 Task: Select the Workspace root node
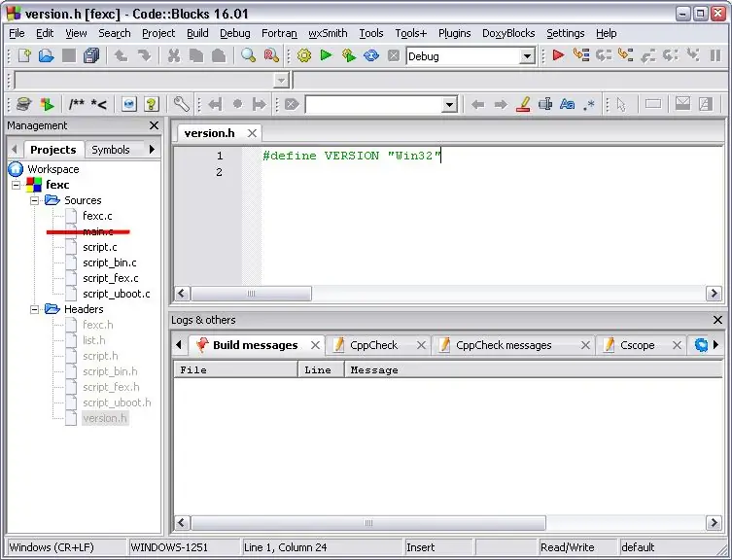pos(53,169)
